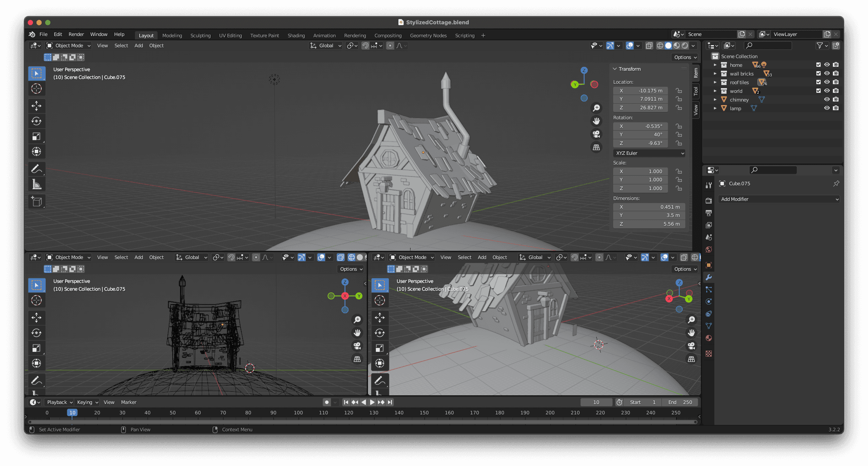The width and height of the screenshot is (868, 466).
Task: Click the pin icon next to Cube.075
Action: click(836, 184)
